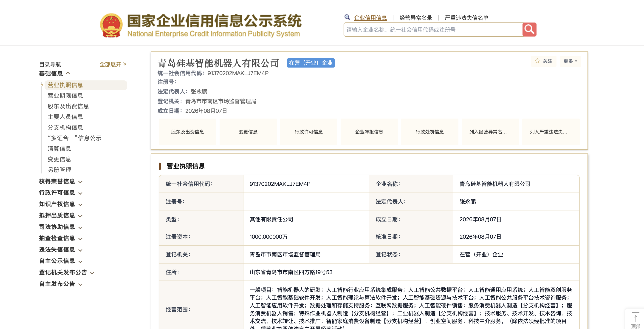644x329 pixels.
Task: Click address 山东省青岛市市南区四方路19号53
Action: (291, 272)
